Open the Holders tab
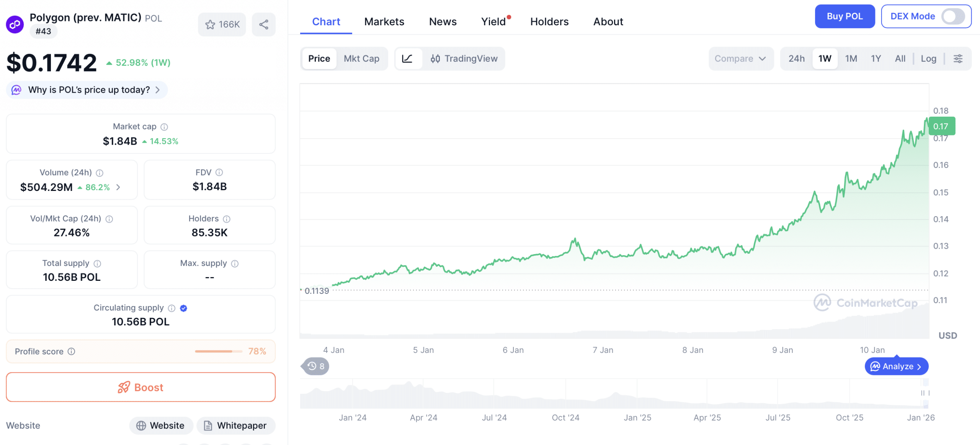Viewport: 980px width, 445px height. (549, 22)
